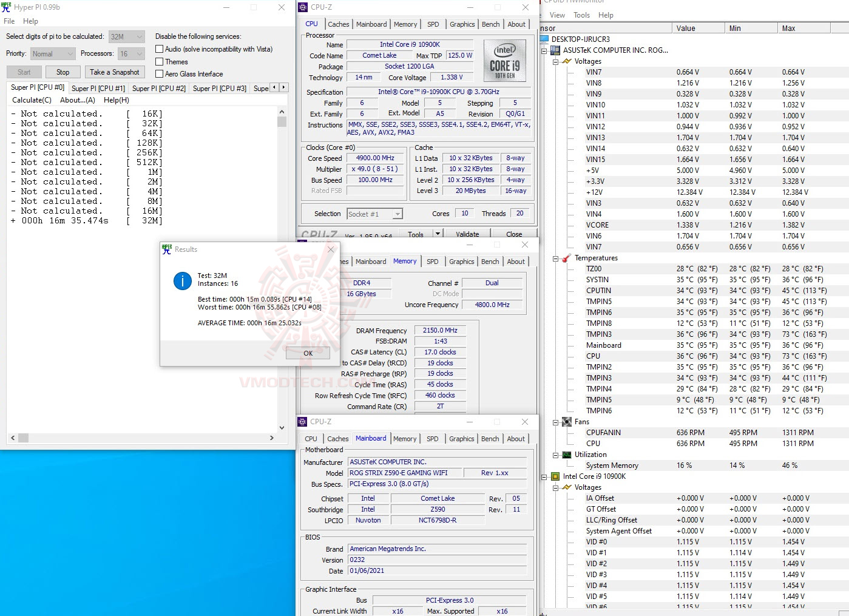The image size is (849, 616).
Task: Open the Priority dropdown set to Normal
Action: click(53, 54)
